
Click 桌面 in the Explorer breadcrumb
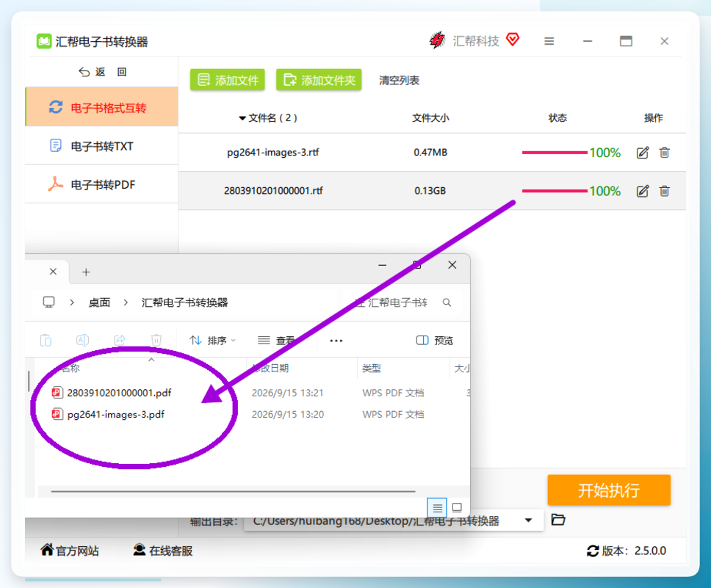click(x=99, y=302)
